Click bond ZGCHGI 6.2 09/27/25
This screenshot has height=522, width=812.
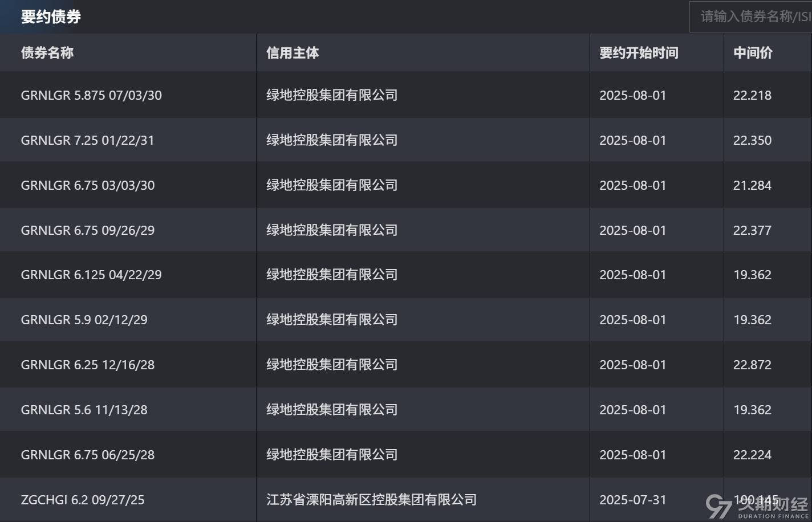pos(82,499)
